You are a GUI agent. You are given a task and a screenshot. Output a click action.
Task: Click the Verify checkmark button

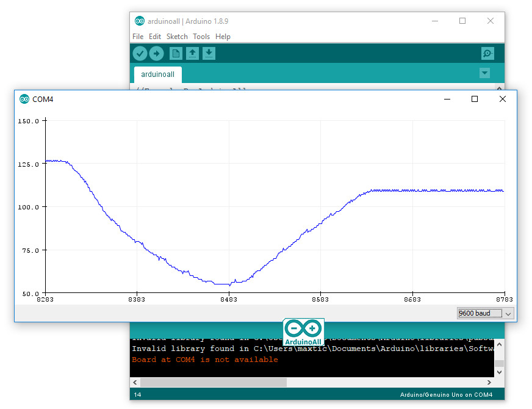tap(140, 53)
